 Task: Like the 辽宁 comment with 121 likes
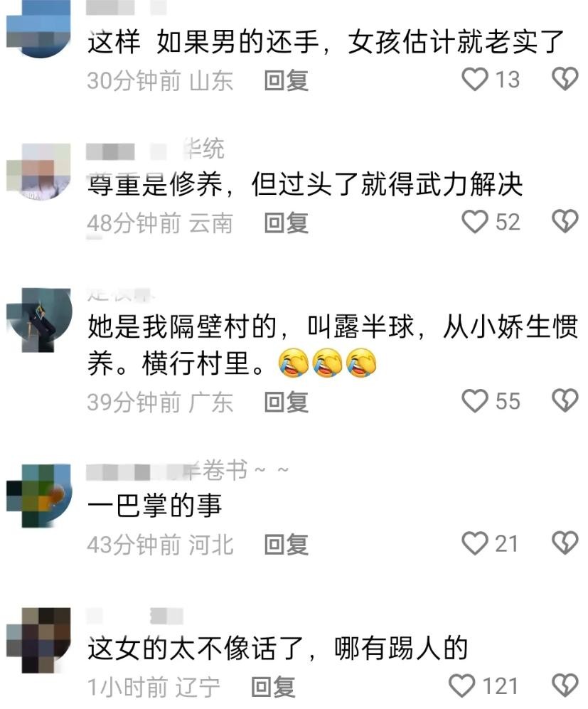(x=462, y=686)
